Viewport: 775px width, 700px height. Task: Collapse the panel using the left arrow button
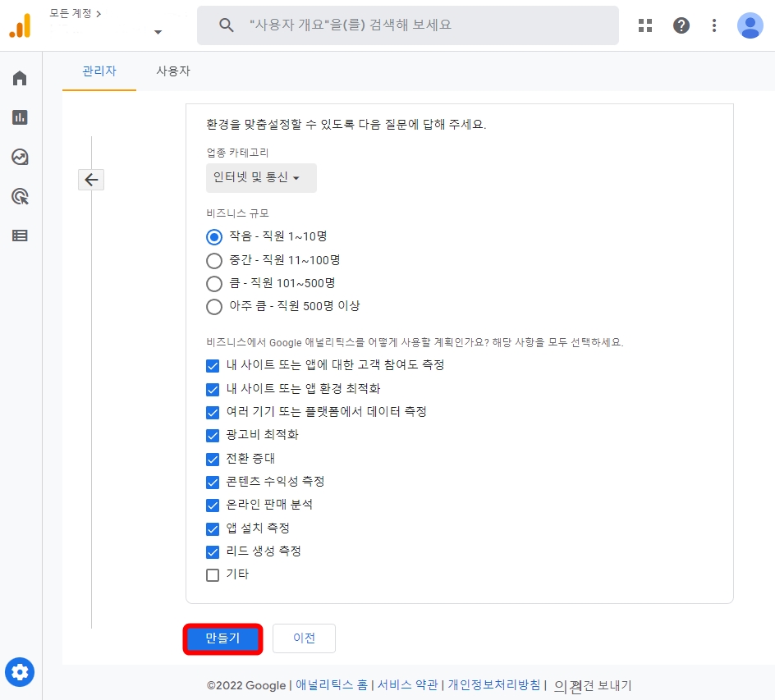pos(90,179)
